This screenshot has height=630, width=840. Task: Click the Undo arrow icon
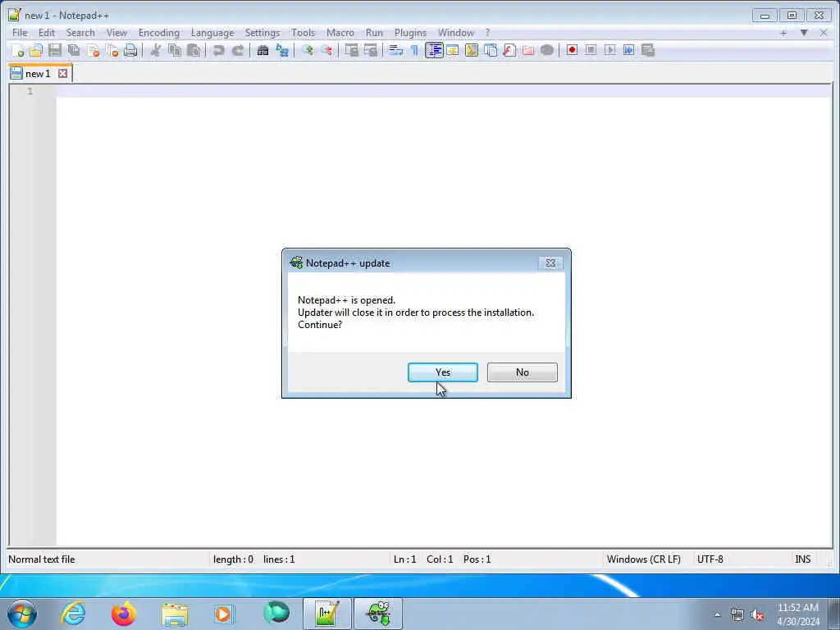218,50
